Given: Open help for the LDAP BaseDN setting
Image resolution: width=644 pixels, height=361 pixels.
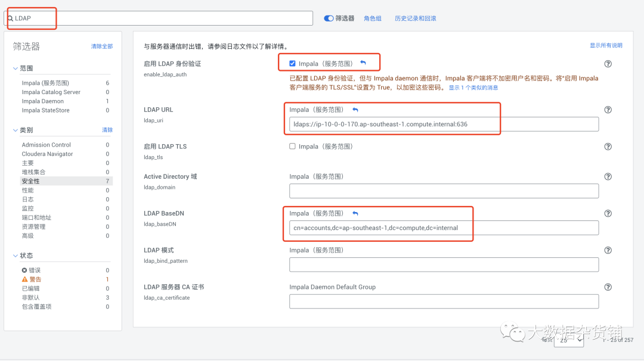Looking at the screenshot, I should [608, 213].
